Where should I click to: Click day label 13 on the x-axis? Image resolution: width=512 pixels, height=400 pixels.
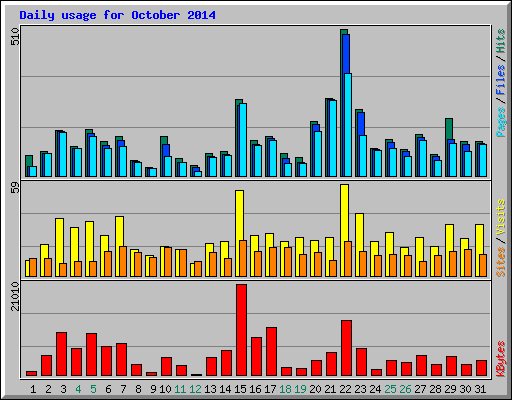pos(210,389)
